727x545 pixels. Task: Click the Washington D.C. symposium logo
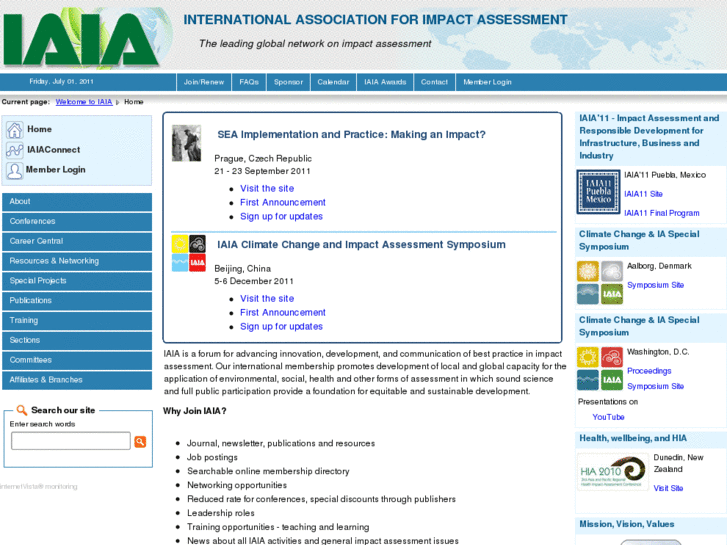tap(600, 369)
